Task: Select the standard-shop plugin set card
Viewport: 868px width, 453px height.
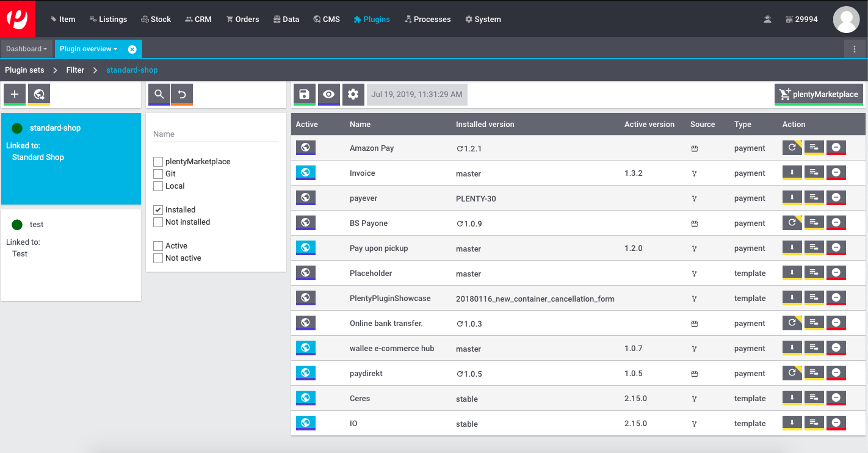Action: (x=71, y=159)
